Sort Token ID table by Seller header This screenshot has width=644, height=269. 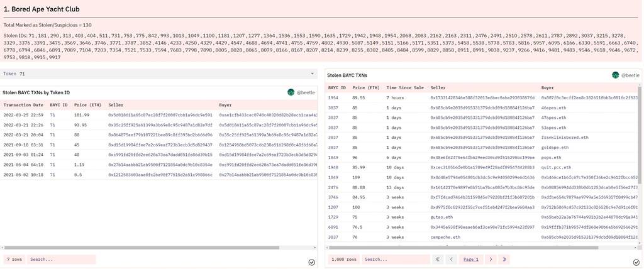pos(116,105)
